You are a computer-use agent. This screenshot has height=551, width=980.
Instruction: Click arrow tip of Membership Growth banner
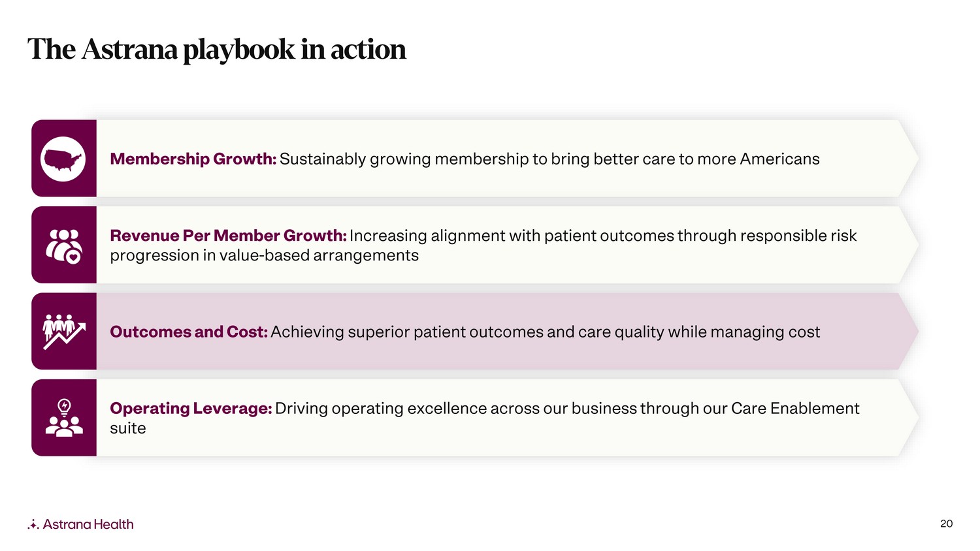[x=909, y=159]
